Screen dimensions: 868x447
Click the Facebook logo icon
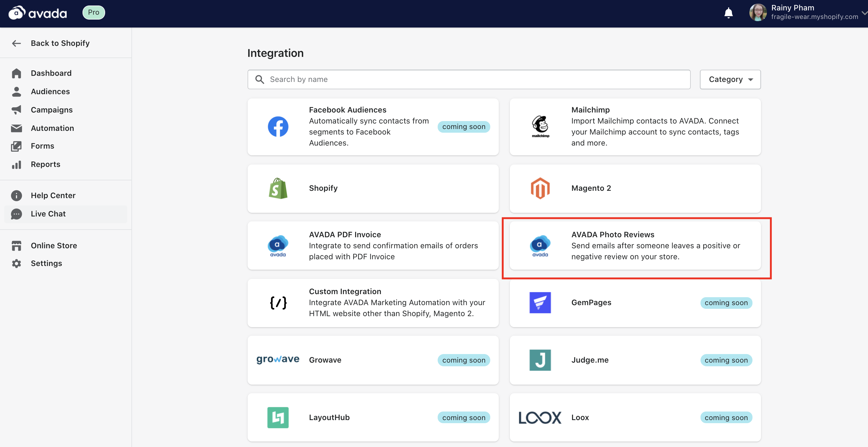278,127
